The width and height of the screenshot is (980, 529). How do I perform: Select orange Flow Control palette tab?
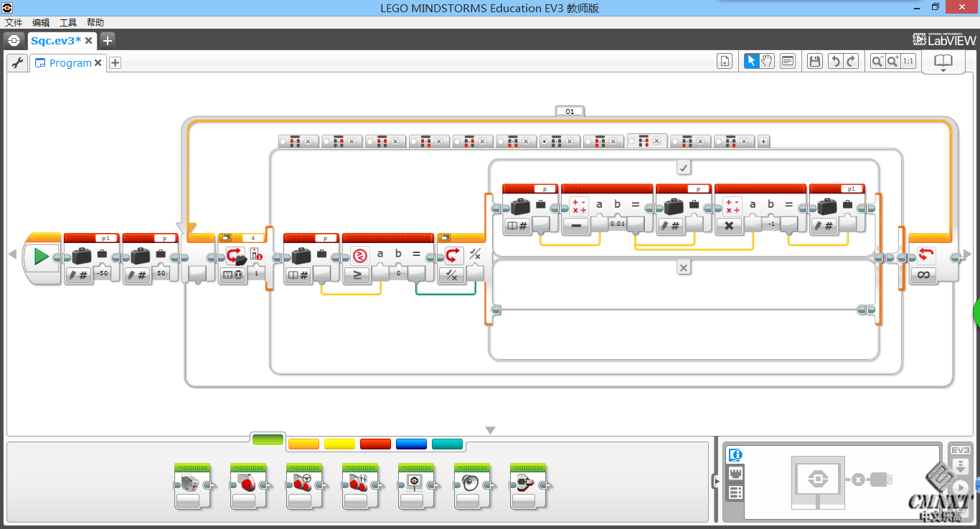pyautogui.click(x=303, y=444)
